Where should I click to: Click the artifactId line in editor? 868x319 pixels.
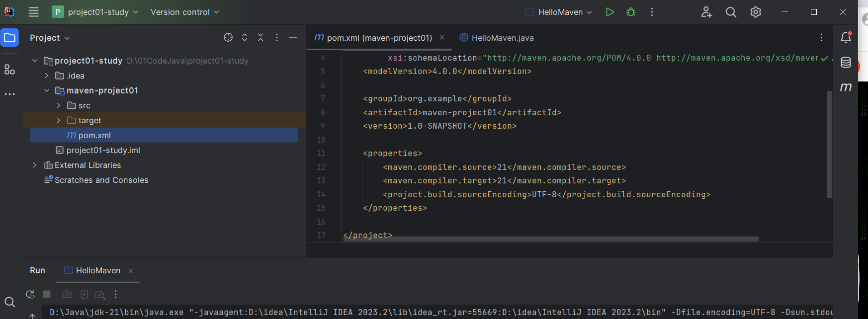point(462,112)
